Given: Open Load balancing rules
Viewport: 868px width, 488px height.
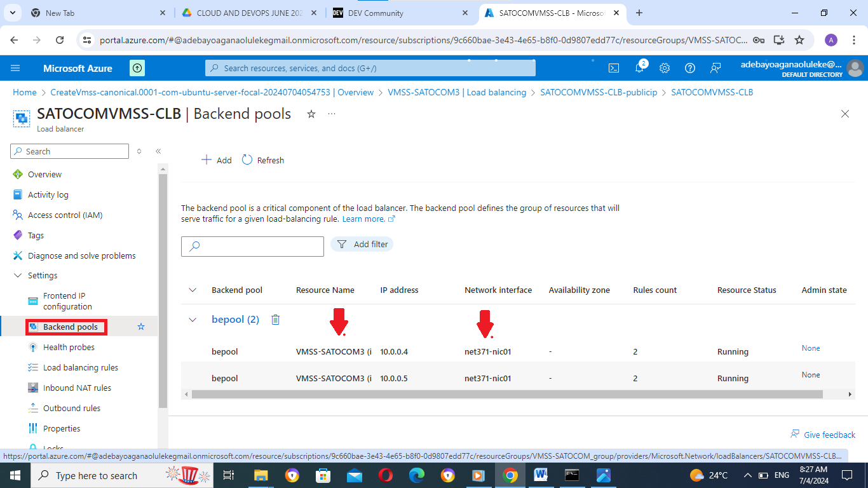Looking at the screenshot, I should [80, 367].
